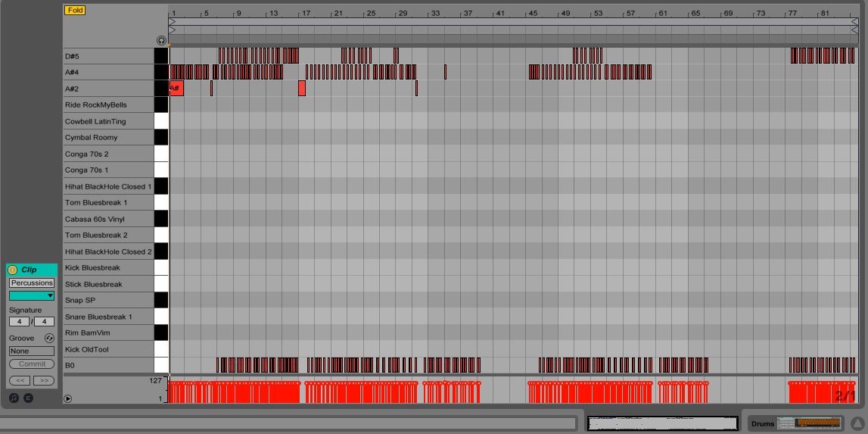Click bar 65 in the time ruler

point(695,14)
